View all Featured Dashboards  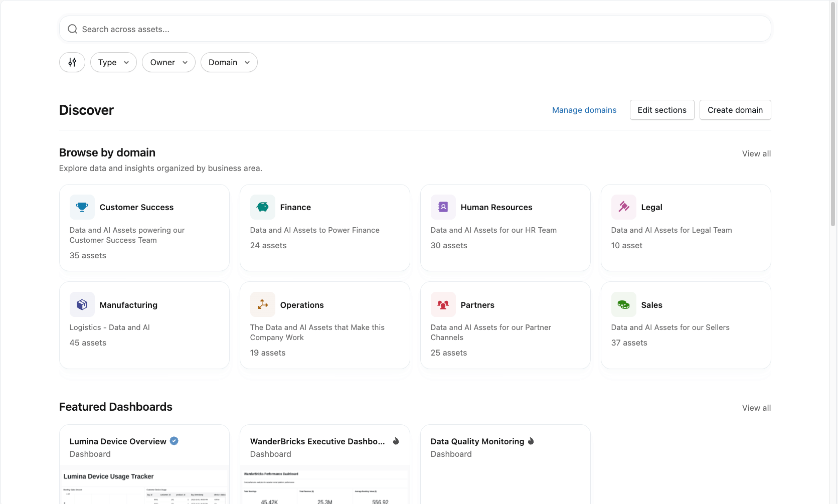pyautogui.click(x=756, y=408)
